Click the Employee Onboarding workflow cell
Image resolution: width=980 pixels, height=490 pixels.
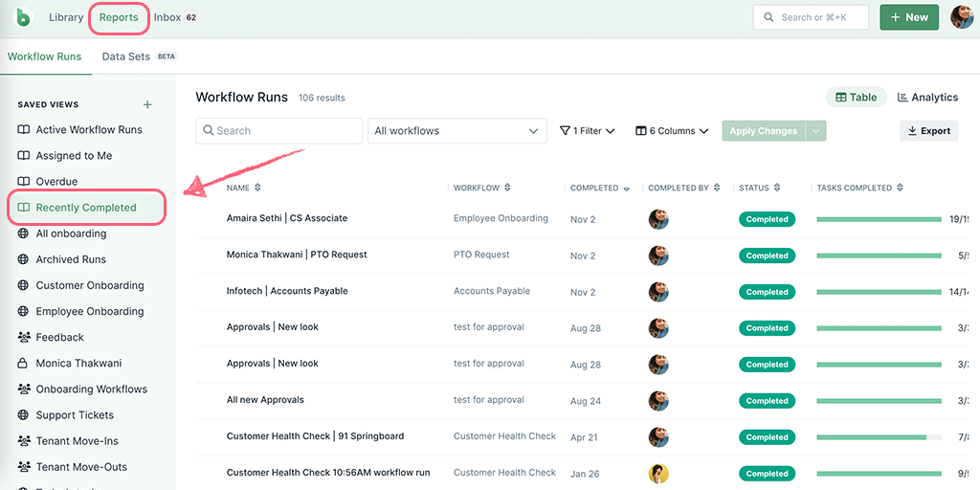[x=501, y=218]
